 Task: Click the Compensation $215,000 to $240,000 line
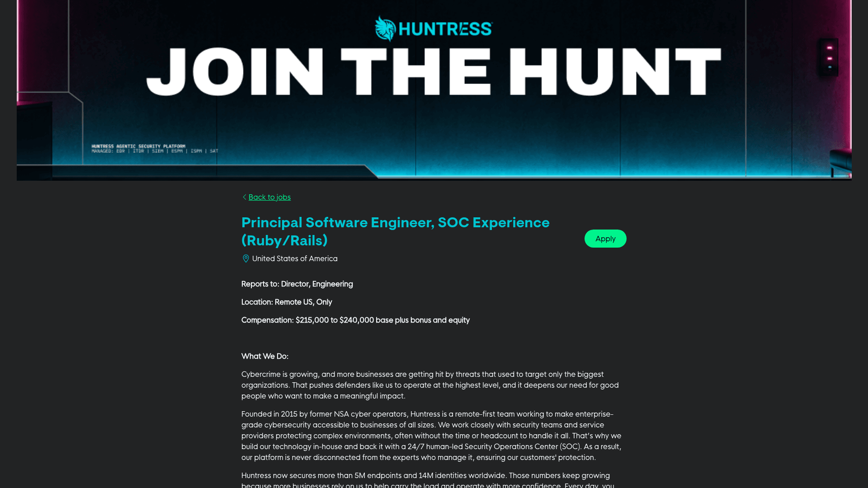point(355,320)
